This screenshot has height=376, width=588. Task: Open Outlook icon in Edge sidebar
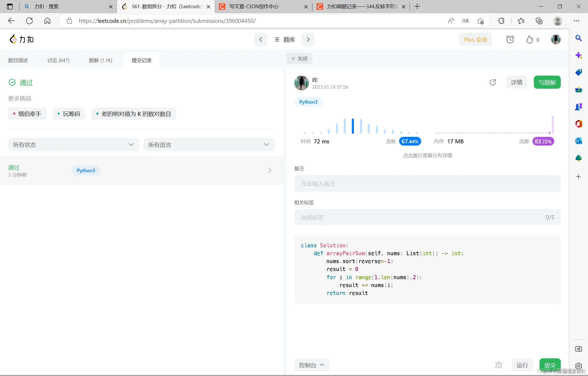click(578, 141)
